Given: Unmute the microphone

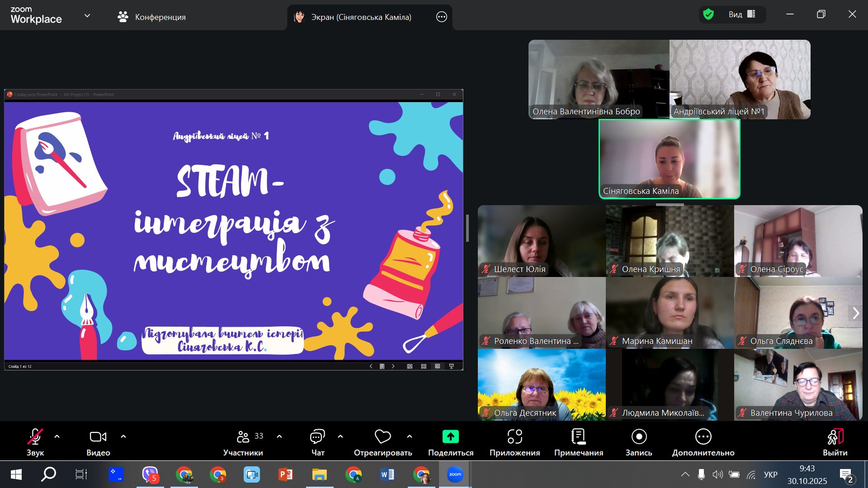Looking at the screenshot, I should click(x=35, y=437).
